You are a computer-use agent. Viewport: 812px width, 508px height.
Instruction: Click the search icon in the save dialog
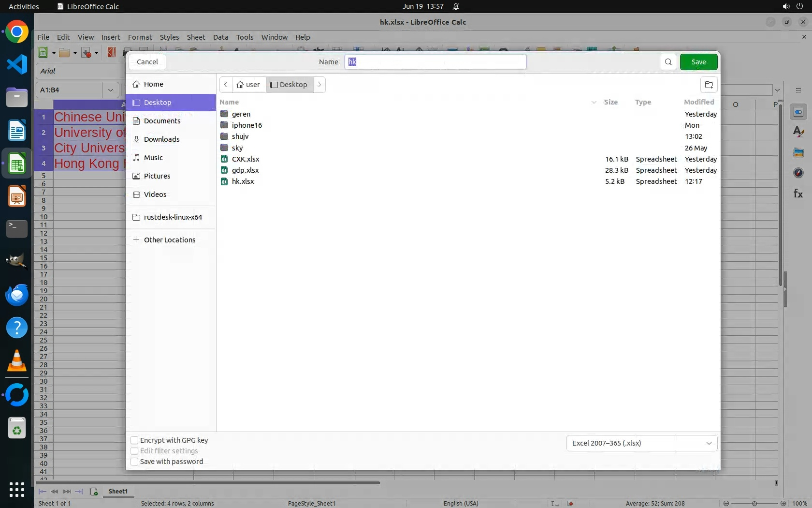point(668,62)
